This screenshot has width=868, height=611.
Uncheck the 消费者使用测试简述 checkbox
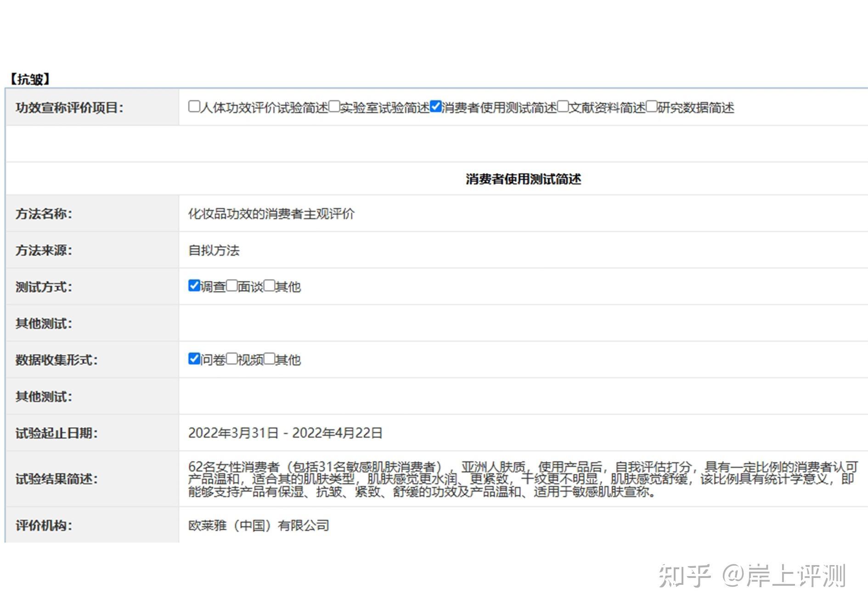(436, 107)
